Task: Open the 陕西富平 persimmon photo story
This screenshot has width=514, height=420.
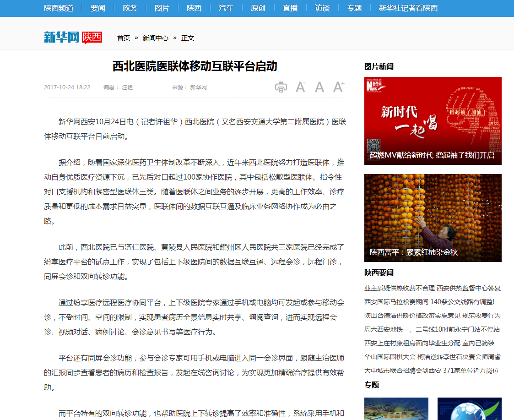Action: pyautogui.click(x=433, y=218)
